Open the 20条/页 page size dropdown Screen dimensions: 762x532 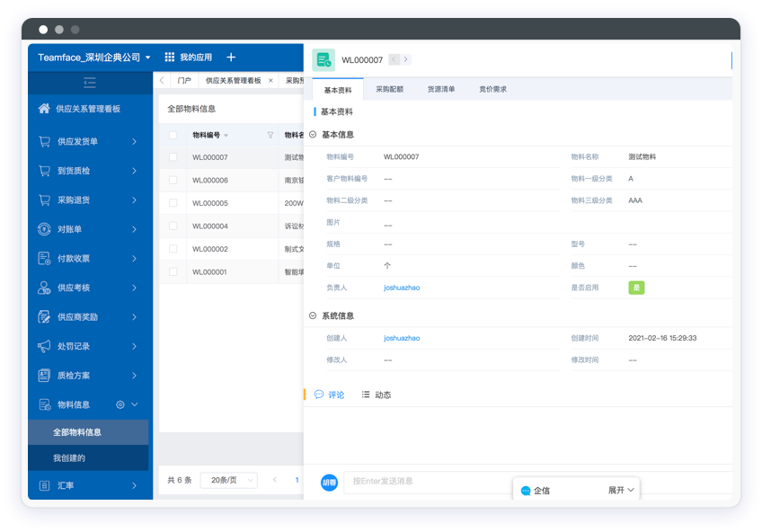click(x=229, y=480)
